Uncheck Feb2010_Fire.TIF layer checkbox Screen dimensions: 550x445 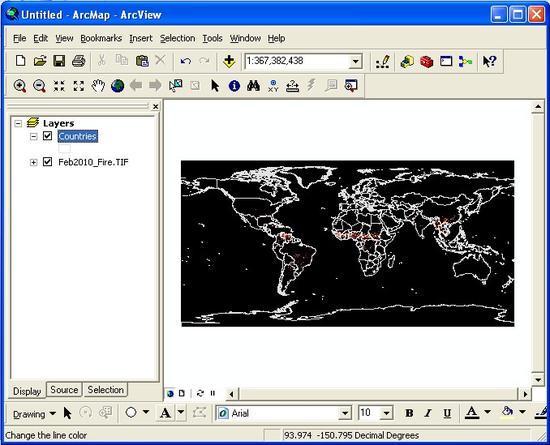(x=47, y=162)
